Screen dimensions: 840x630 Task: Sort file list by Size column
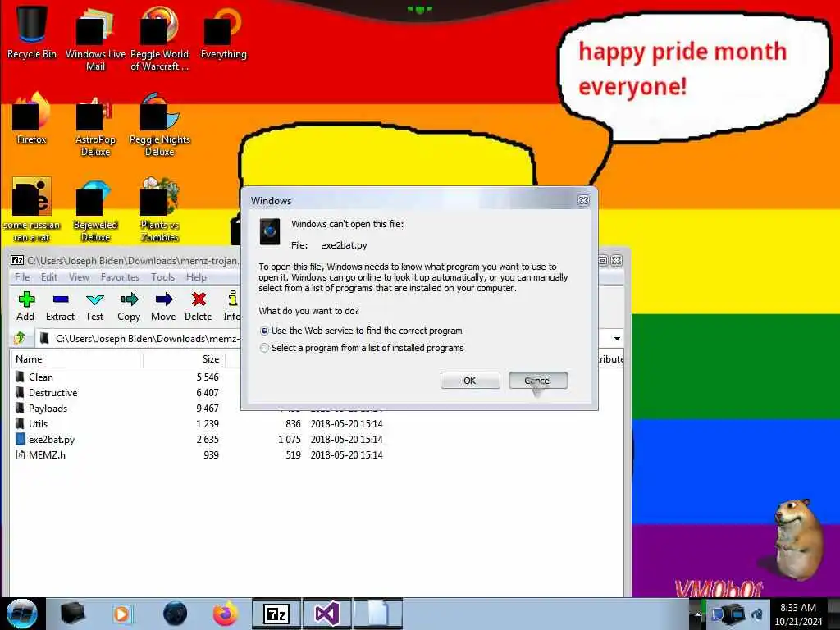[x=185, y=359]
